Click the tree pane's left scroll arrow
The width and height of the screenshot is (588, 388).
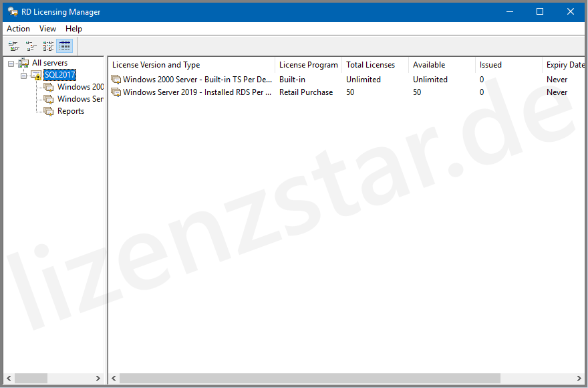tap(9, 379)
